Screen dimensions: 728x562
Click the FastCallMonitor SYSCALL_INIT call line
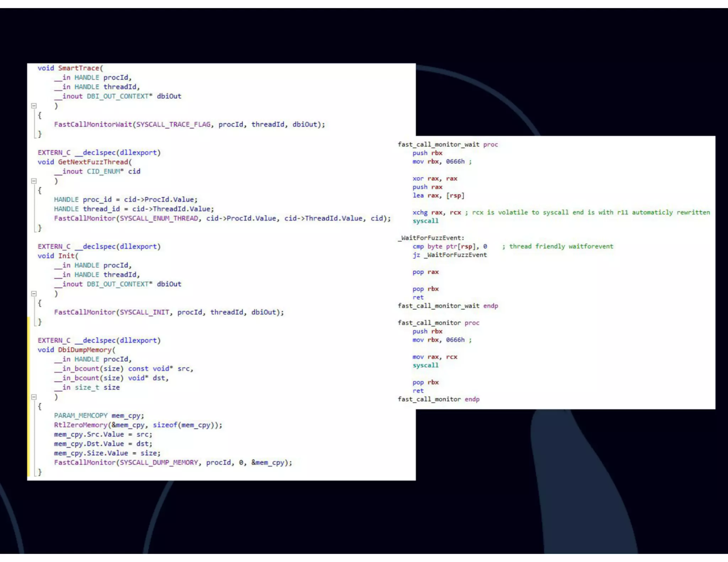[x=169, y=312]
